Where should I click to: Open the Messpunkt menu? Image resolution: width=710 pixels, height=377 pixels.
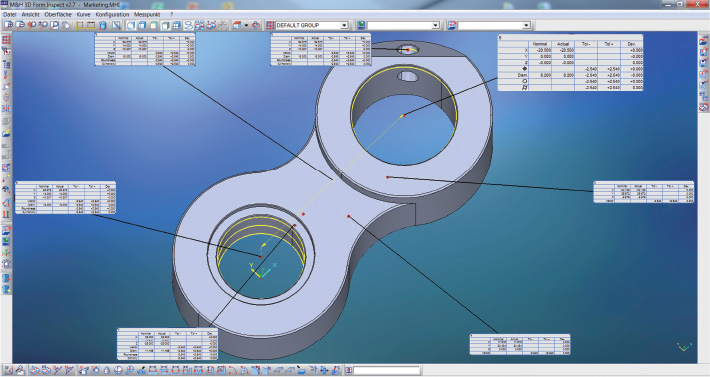click(x=147, y=14)
